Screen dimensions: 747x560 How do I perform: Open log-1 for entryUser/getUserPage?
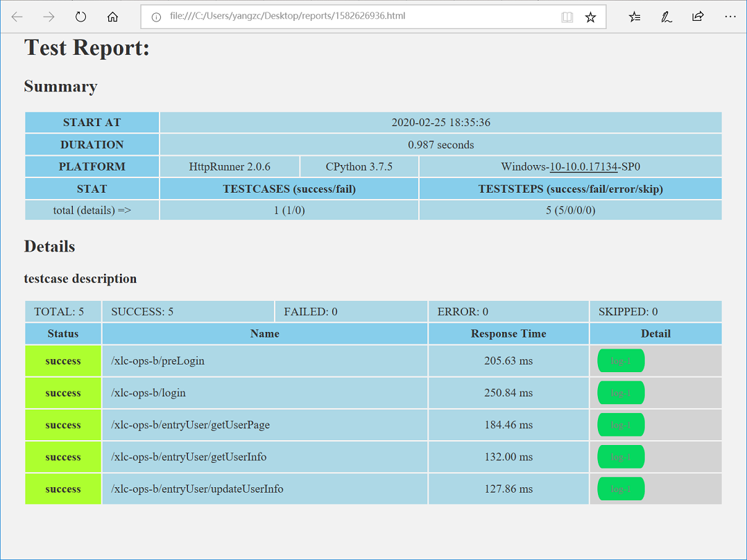click(x=621, y=425)
